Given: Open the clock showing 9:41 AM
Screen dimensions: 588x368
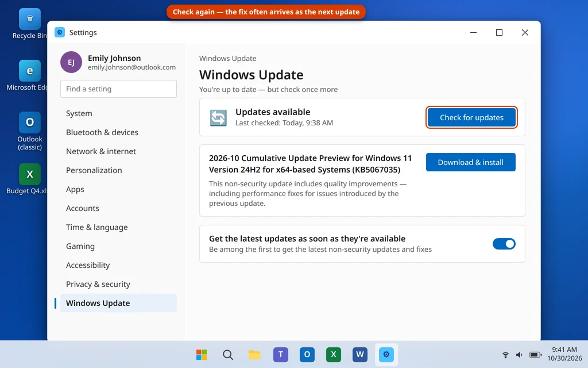Looking at the screenshot, I should pyautogui.click(x=564, y=354).
